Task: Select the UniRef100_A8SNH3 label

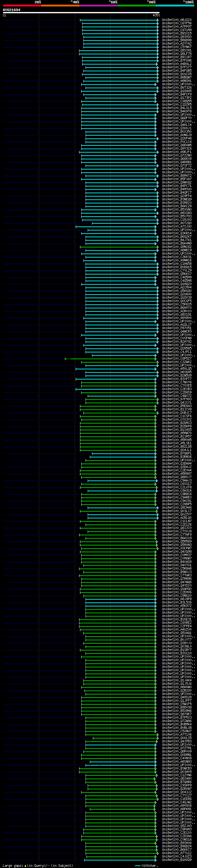Action: [x=176, y=761]
